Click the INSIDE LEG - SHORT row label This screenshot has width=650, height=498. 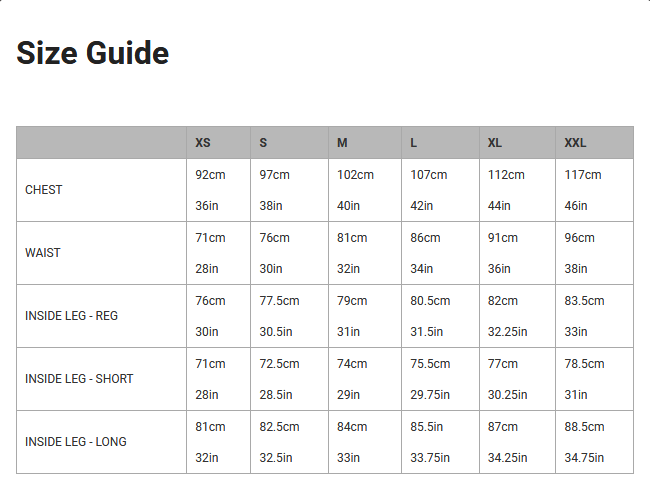click(x=79, y=379)
